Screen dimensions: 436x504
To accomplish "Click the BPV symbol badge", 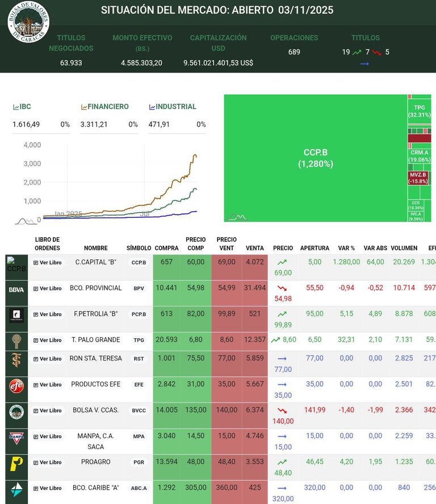I will 139,289.
